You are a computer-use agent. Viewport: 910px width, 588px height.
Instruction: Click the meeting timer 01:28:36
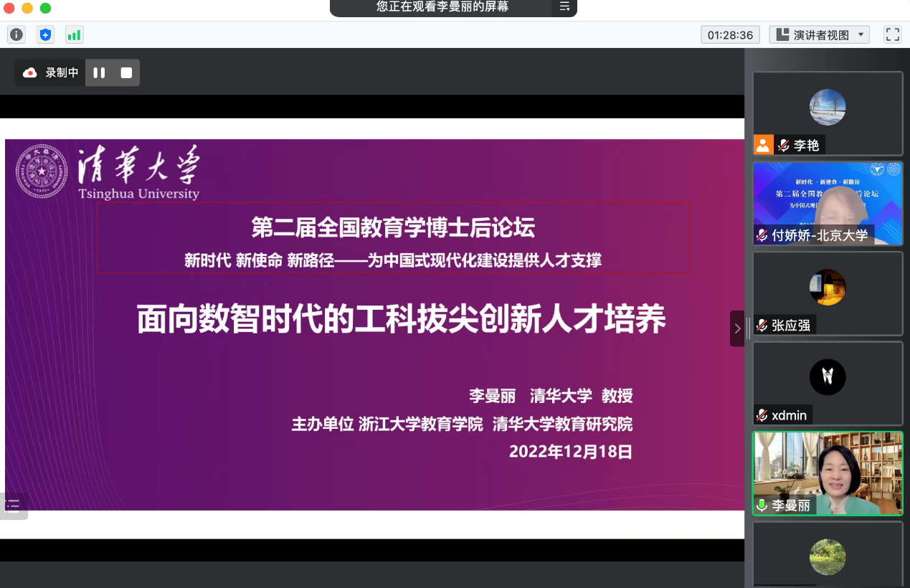pyautogui.click(x=730, y=34)
